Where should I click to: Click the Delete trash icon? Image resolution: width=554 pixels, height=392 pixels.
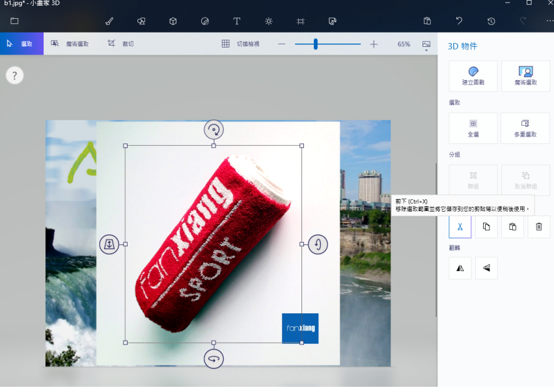539,227
